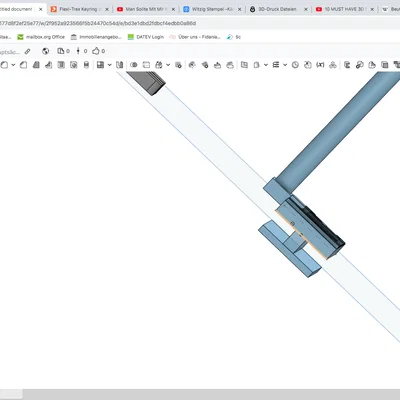Viewport: 400px width, 400px height.
Task: Open the Über uns - Fidania bookmark
Action: pos(195,37)
